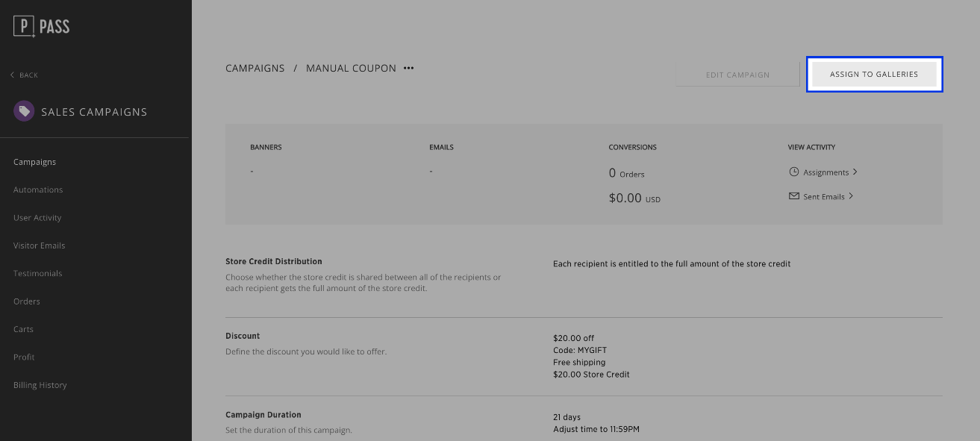Open Billing History
This screenshot has height=441, width=980.
click(x=40, y=385)
